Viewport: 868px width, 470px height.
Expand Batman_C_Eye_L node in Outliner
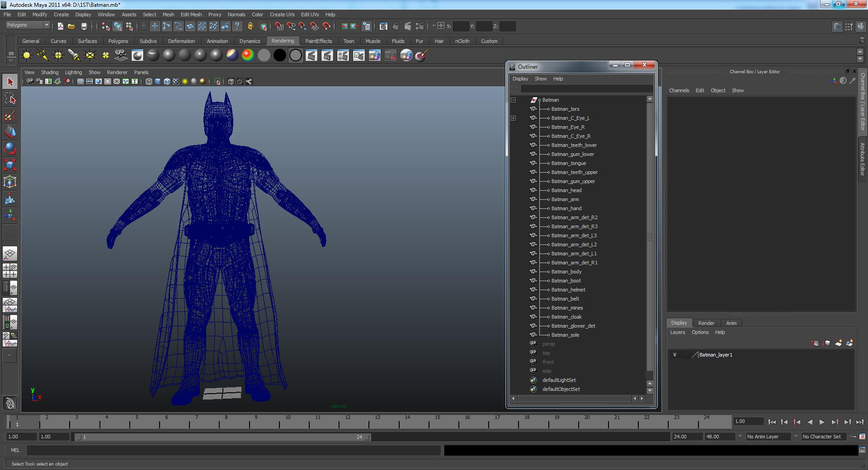(513, 118)
